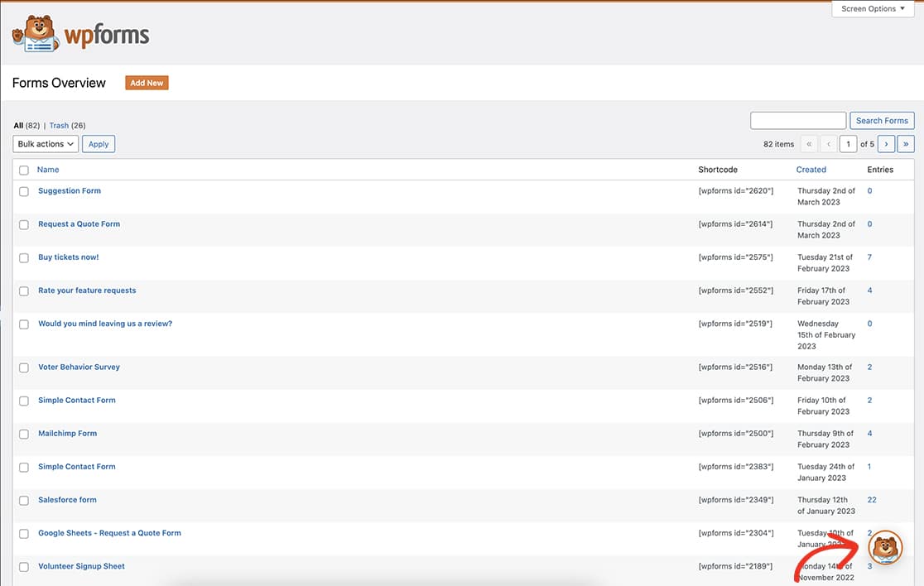The width and height of the screenshot is (924, 586).
Task: Click the WPForms bear mascot logo
Action: point(36,34)
